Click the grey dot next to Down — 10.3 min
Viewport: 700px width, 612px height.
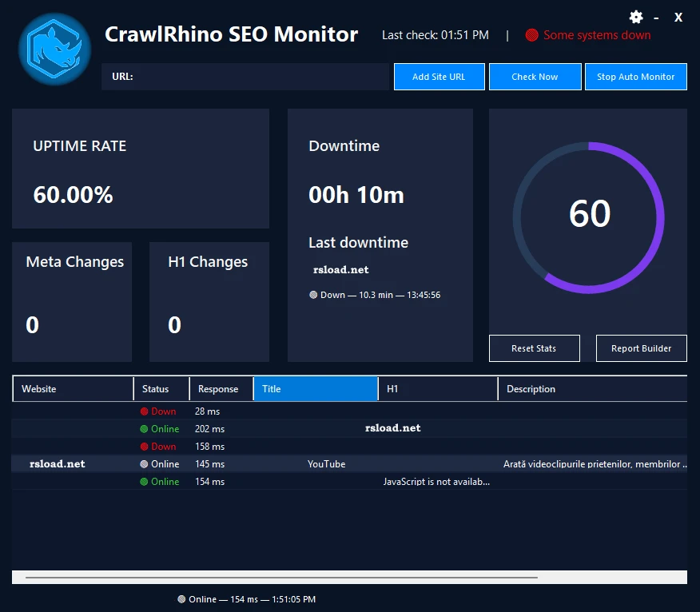[313, 295]
